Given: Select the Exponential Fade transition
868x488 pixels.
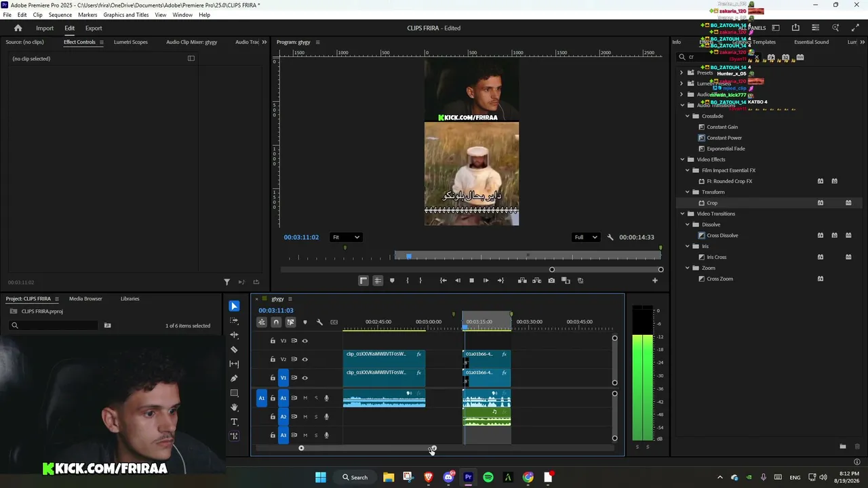Looking at the screenshot, I should pyautogui.click(x=726, y=148).
